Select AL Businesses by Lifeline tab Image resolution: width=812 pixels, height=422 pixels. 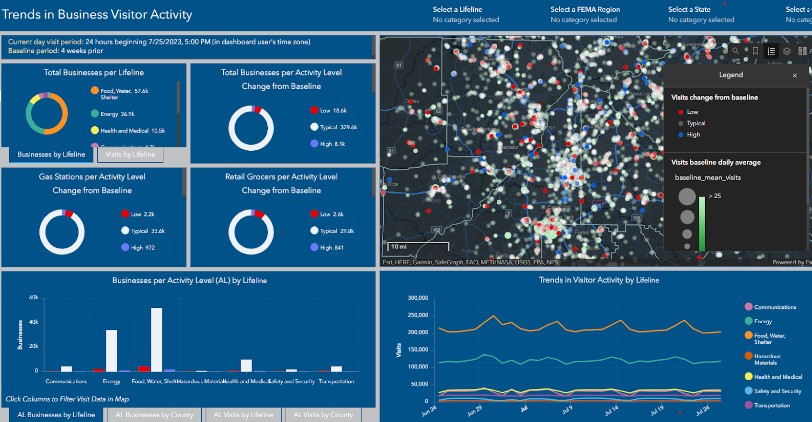pyautogui.click(x=56, y=415)
